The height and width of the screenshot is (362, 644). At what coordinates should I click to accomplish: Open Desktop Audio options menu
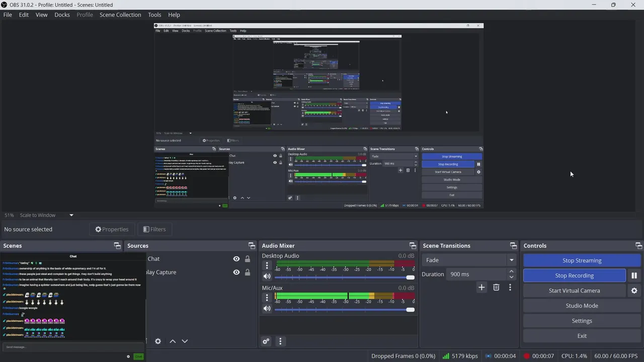point(267,265)
